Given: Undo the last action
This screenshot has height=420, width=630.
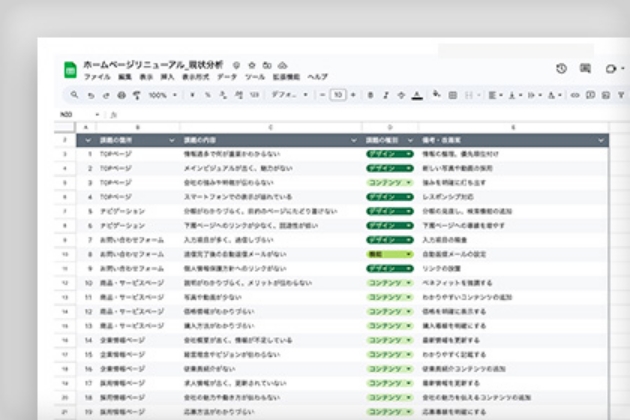Looking at the screenshot, I should tap(91, 95).
